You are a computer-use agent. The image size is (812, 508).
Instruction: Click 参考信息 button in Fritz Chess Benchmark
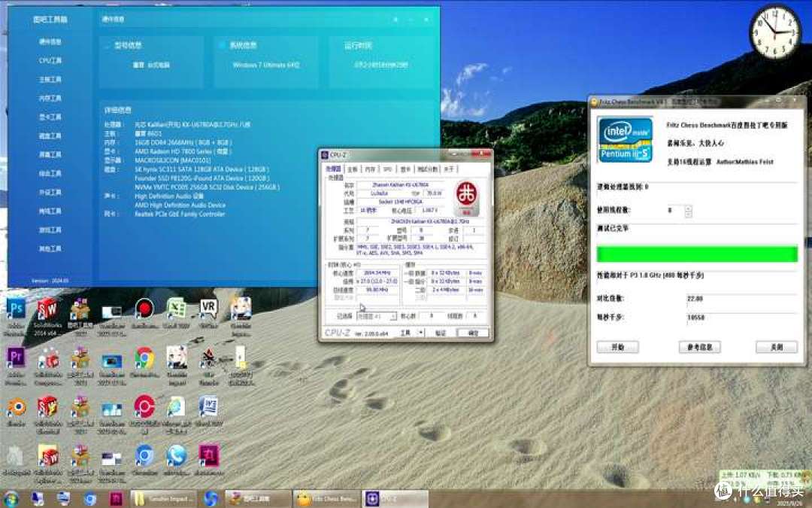(x=700, y=347)
